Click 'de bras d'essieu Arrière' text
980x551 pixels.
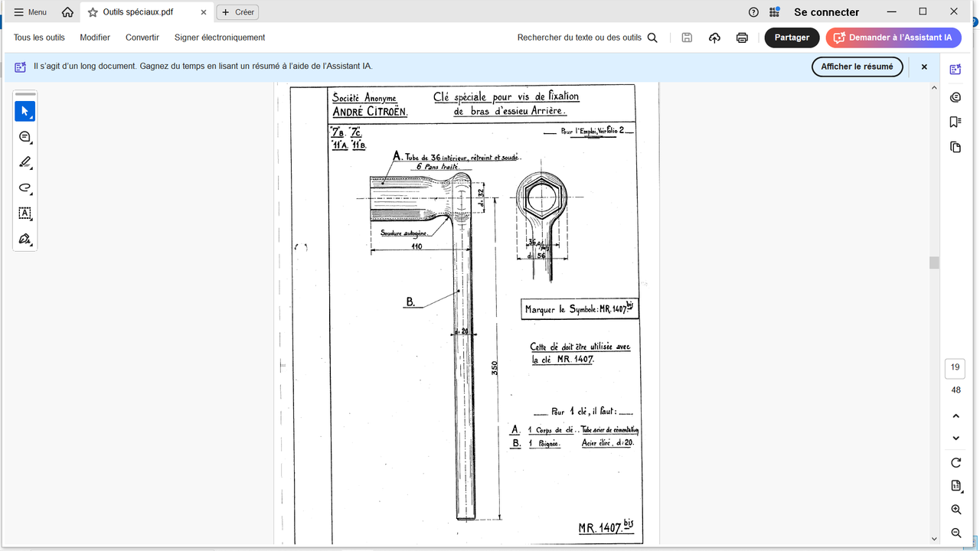[509, 111]
